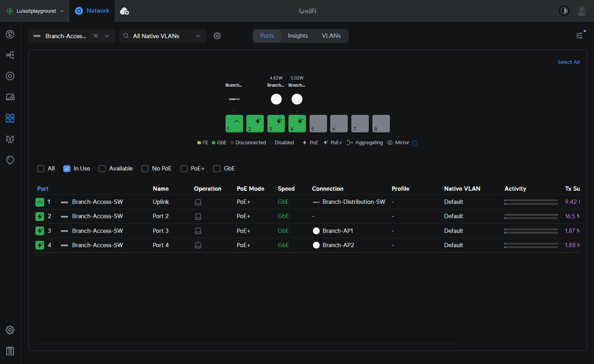594x364 pixels.
Task: Click the Port 3 row activity bar
Action: point(531,231)
